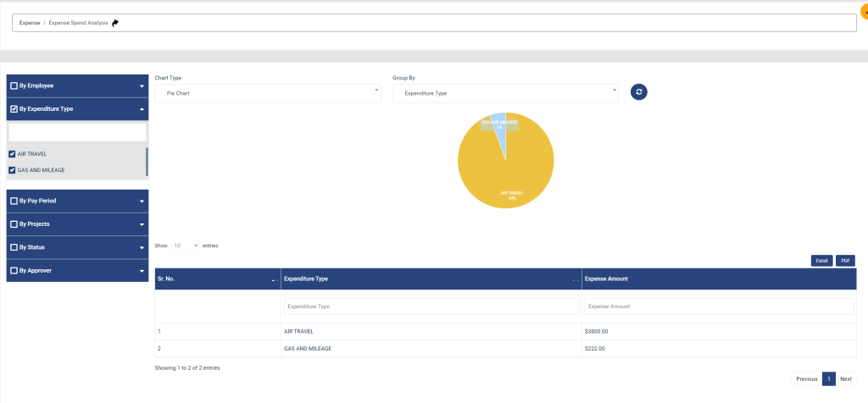Export table with the PDF button
Screen dimensions: 868x403
845,261
